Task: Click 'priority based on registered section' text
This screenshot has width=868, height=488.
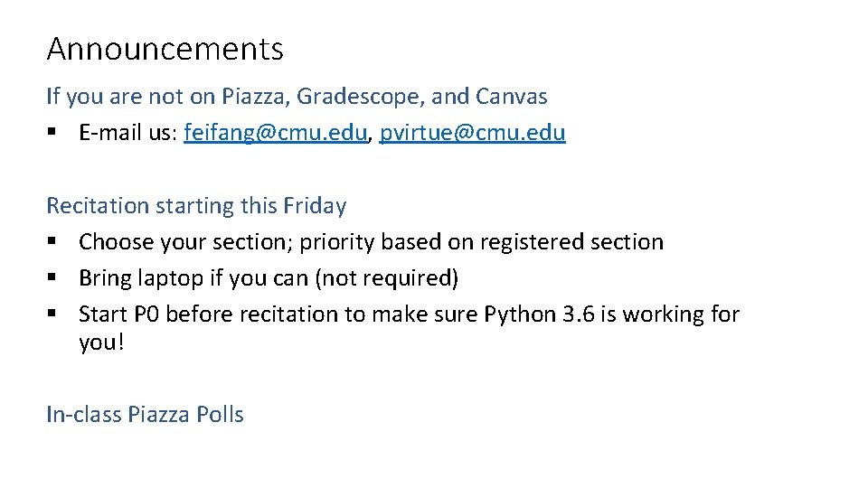Action: click(482, 242)
